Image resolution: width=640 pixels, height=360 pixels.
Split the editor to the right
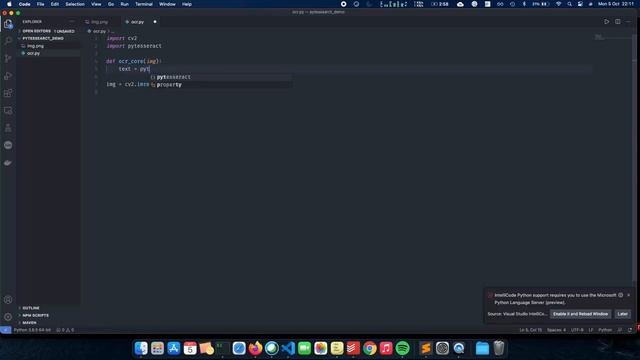coord(618,22)
